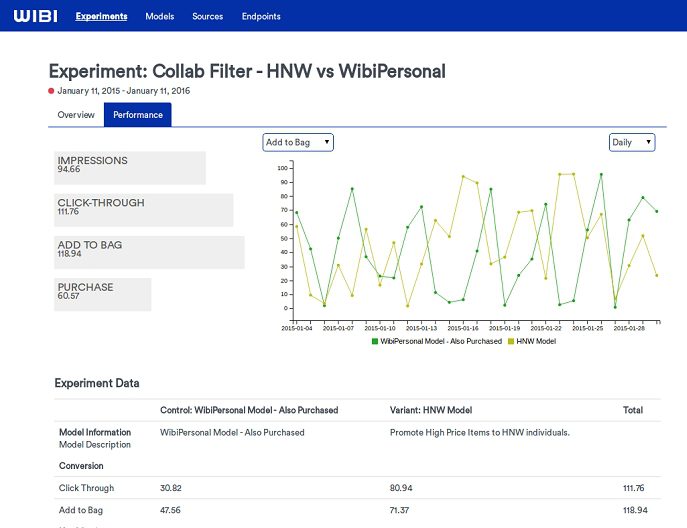Select the Impressions metric bar
Screen dimensions: 687x528
pos(130,168)
